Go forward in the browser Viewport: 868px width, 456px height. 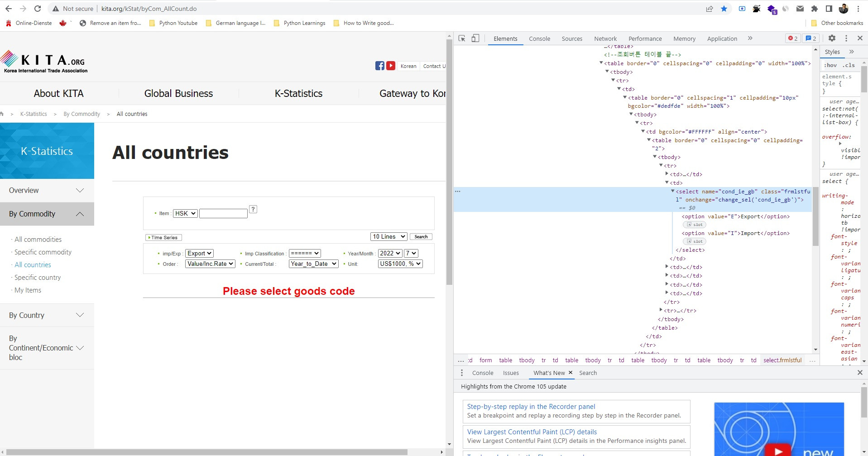click(x=23, y=9)
